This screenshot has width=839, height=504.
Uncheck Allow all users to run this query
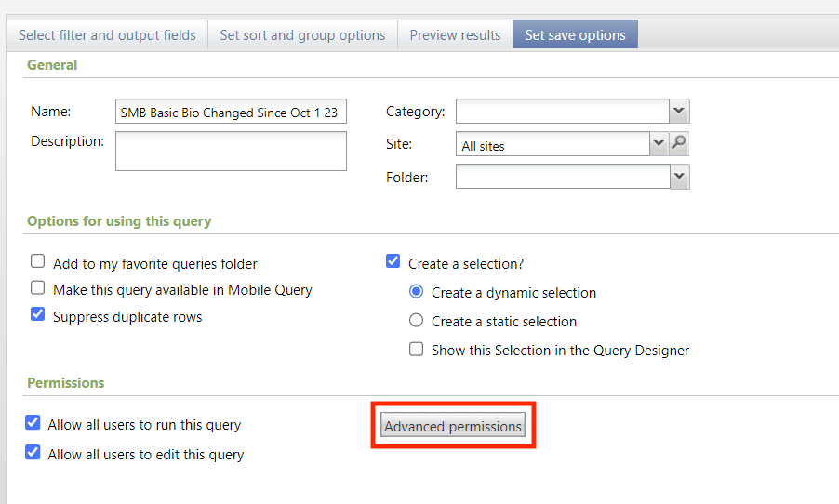tap(33, 423)
